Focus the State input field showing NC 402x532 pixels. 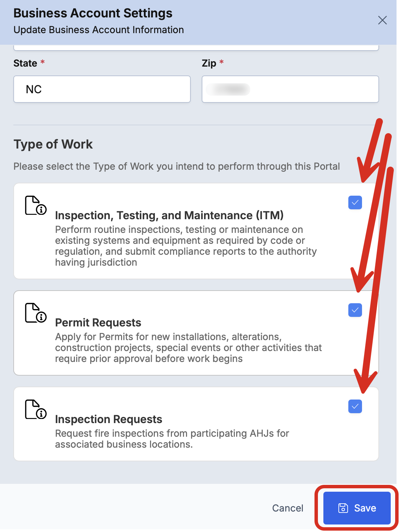point(102,89)
